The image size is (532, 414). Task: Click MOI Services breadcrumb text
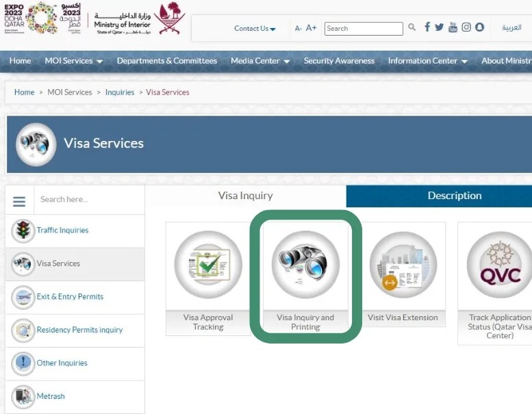70,92
